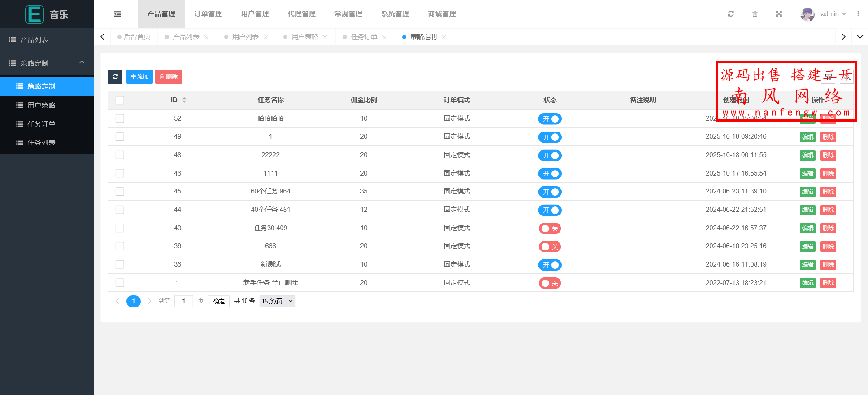Viewport: 868px width, 395px height.
Task: Open the 订单管理 top menu
Action: pyautogui.click(x=208, y=14)
